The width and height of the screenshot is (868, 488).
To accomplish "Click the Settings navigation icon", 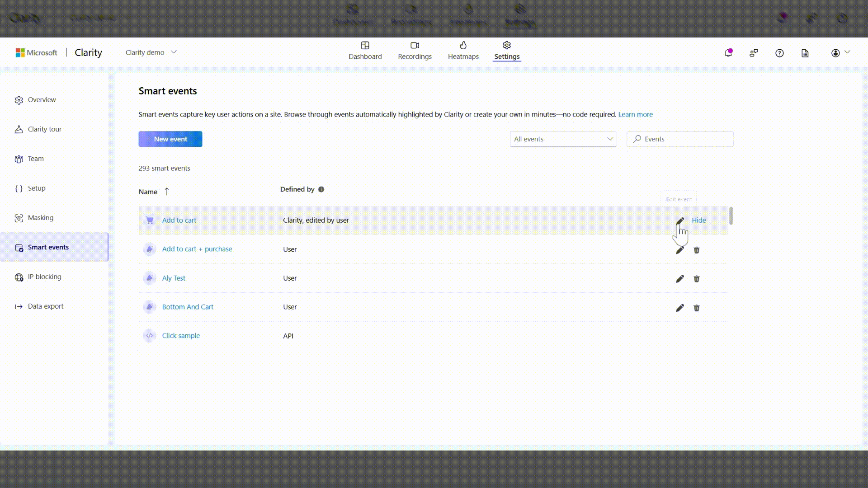I will click(507, 45).
